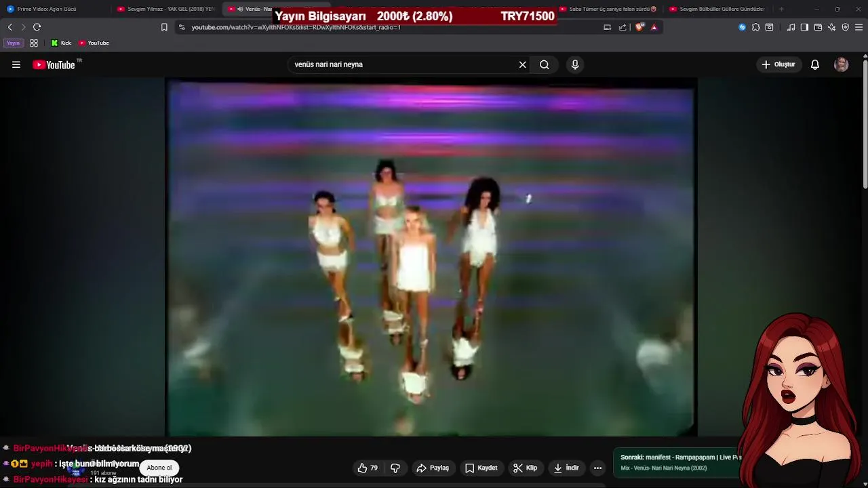Open the extensions puzzle-piece menu

click(x=756, y=27)
